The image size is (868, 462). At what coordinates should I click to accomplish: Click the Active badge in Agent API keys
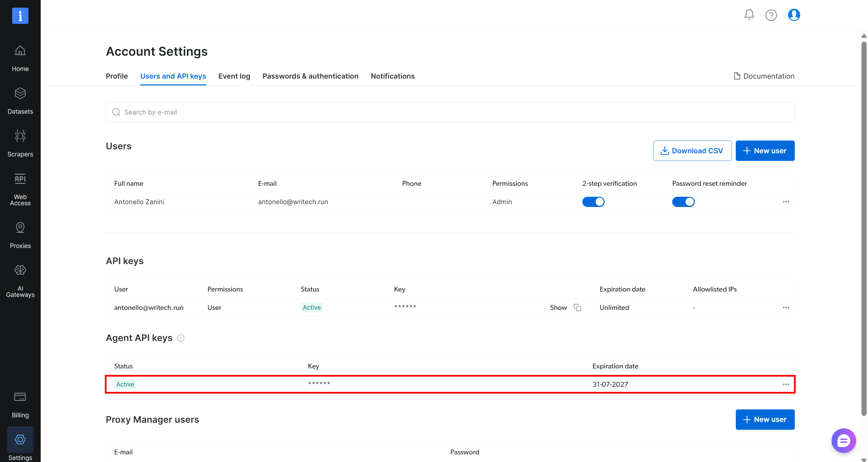pyautogui.click(x=125, y=385)
